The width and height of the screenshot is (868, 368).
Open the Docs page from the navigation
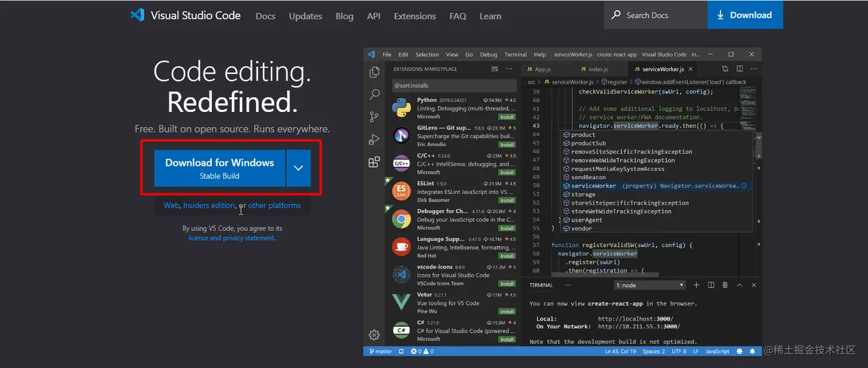[265, 16]
